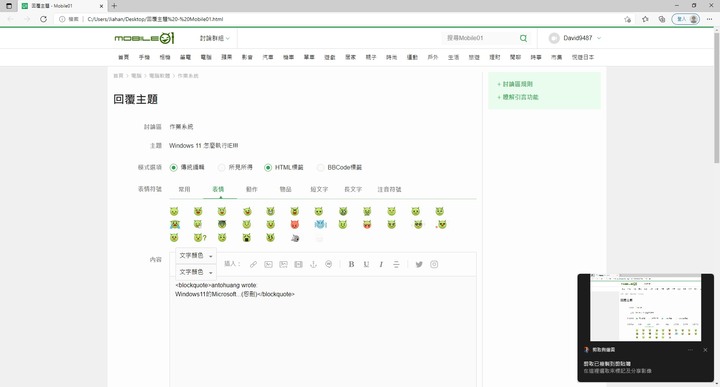The width and height of the screenshot is (720, 387).
Task: Open a new browser tab with plus
Action: click(114, 6)
